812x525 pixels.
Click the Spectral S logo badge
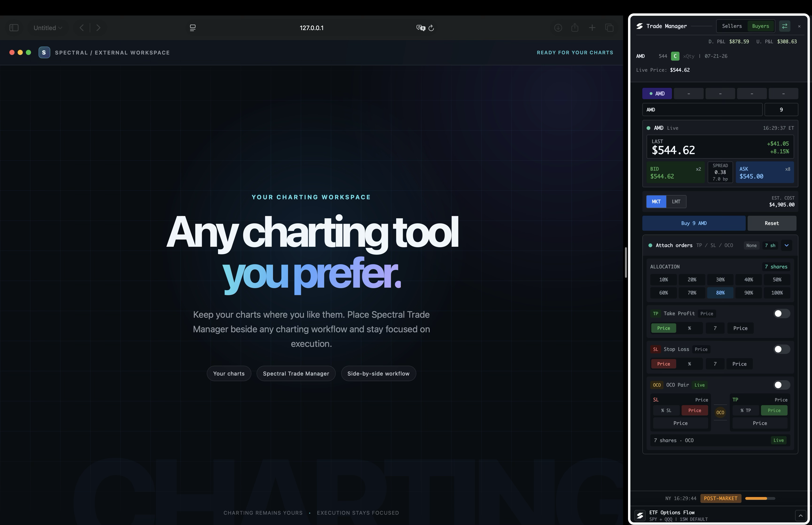(44, 52)
